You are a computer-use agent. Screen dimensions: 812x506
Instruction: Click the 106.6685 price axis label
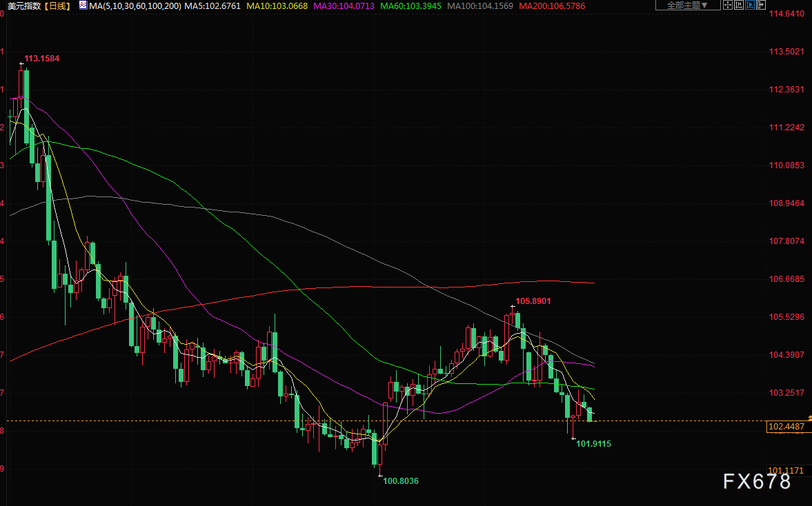786,279
